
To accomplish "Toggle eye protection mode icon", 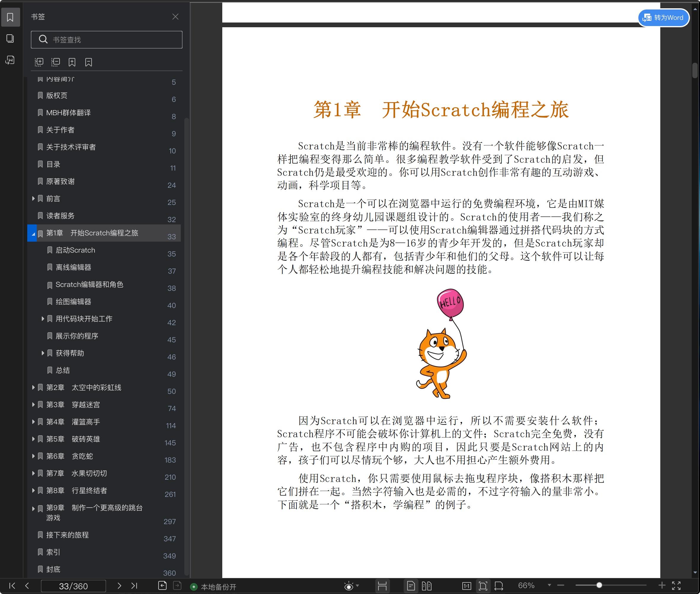I will click(x=349, y=586).
